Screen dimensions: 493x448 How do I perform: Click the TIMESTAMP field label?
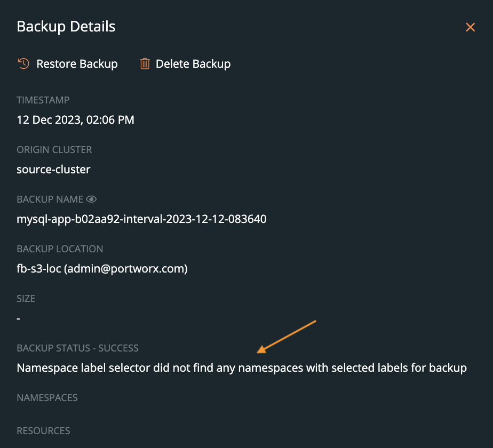[43, 100]
